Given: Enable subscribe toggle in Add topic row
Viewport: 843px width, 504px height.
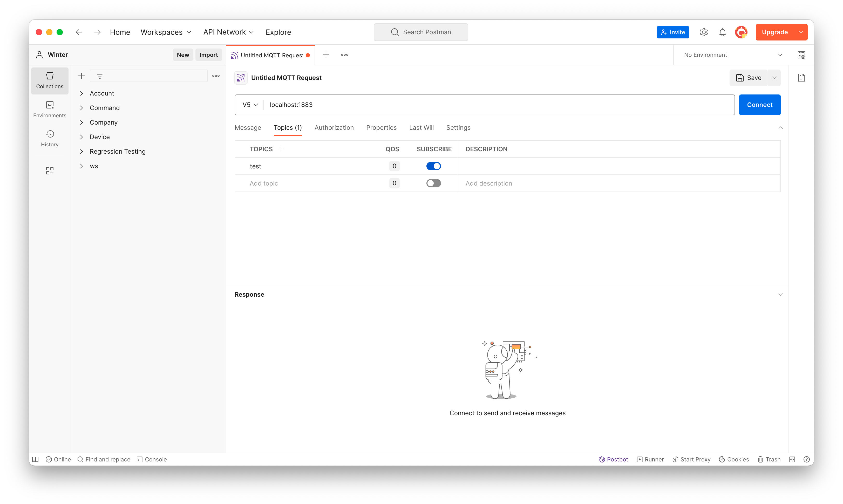Looking at the screenshot, I should point(433,183).
